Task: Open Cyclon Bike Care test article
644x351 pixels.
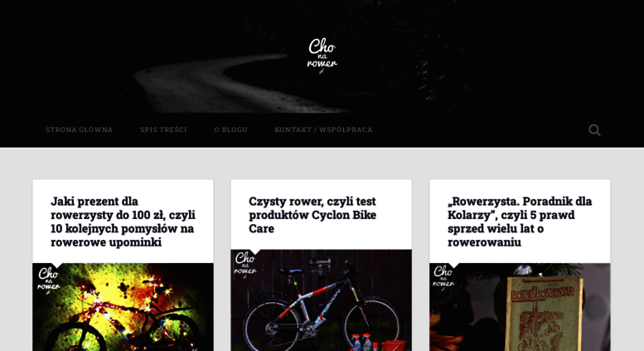Action: coord(312,215)
